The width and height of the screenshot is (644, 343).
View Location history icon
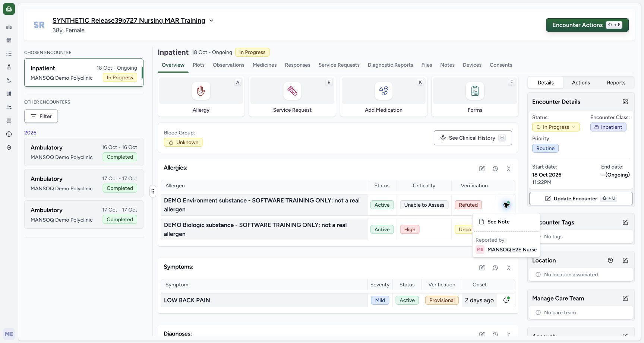click(x=610, y=260)
